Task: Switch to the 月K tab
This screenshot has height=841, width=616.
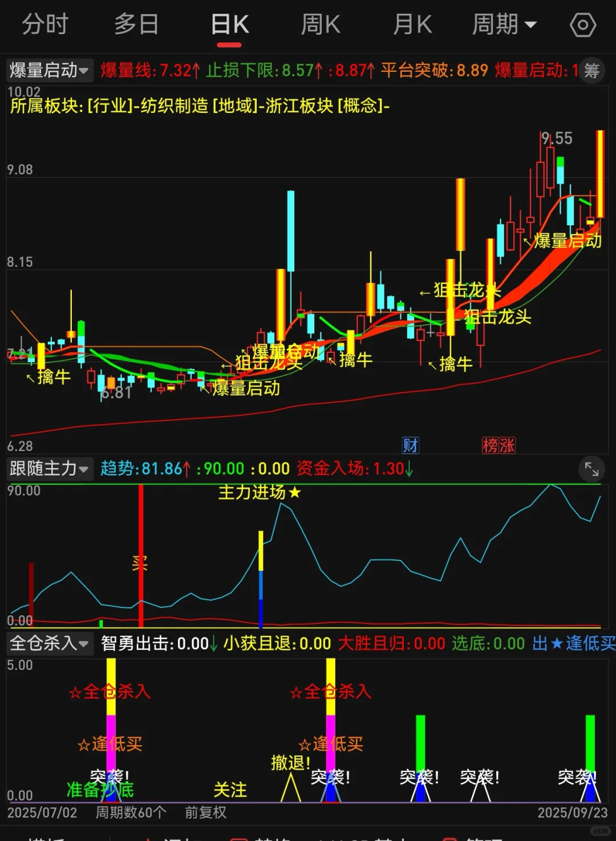Action: coord(412,25)
